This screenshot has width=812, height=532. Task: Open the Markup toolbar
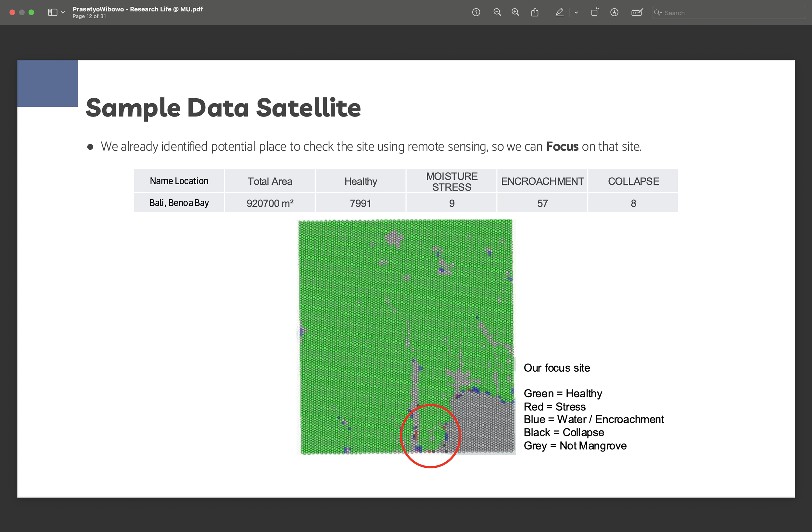tap(614, 12)
